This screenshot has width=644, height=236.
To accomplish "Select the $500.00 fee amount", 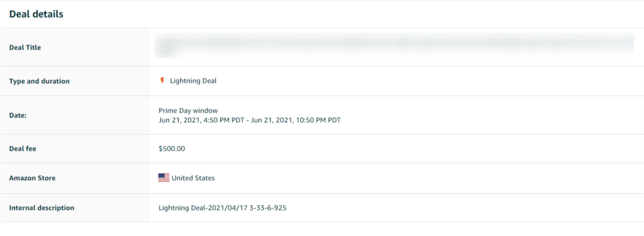I will [172, 149].
